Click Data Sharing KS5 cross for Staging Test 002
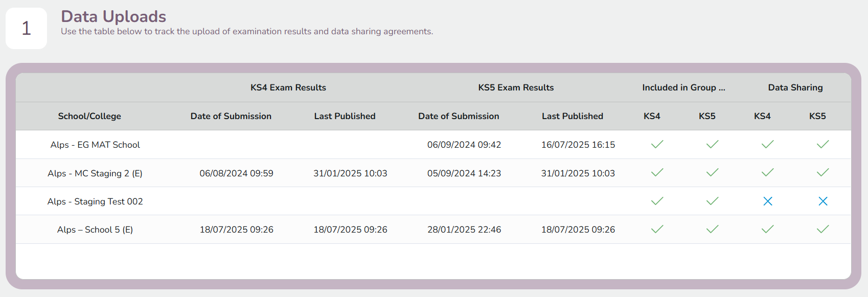The width and height of the screenshot is (868, 297). coord(823,201)
